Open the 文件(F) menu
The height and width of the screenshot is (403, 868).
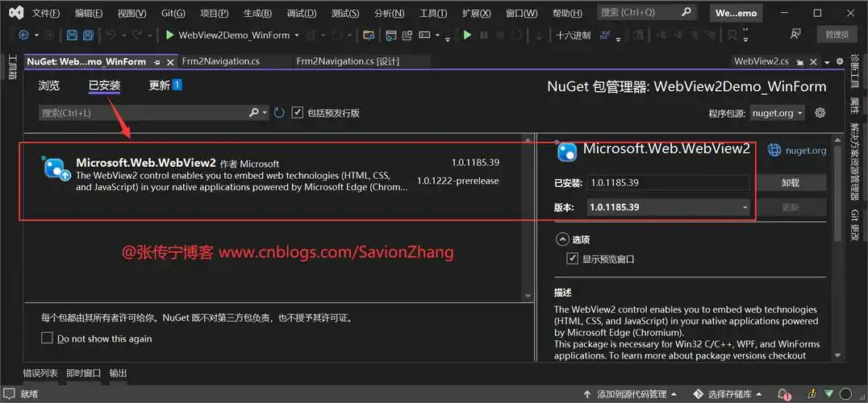coord(46,13)
